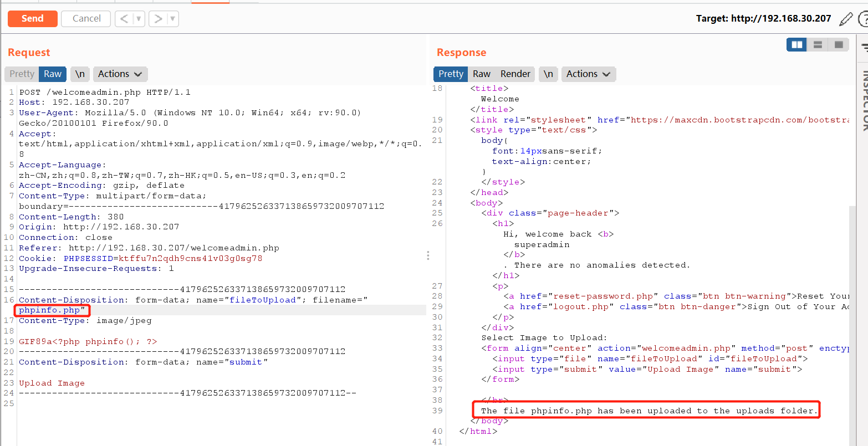Go to next request with forward arrow

158,19
